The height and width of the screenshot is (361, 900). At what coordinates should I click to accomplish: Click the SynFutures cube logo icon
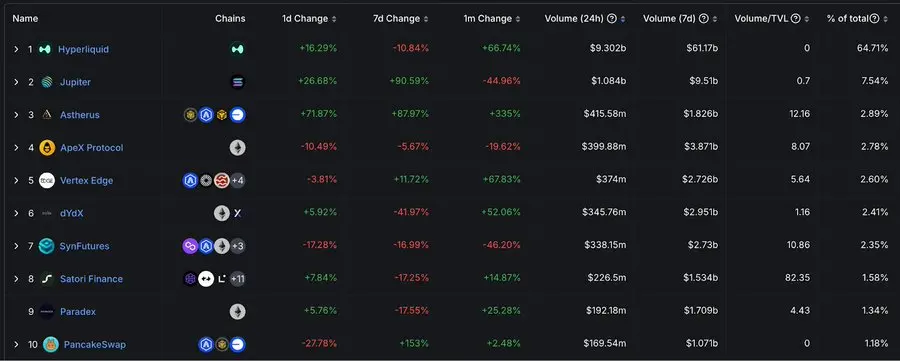46,246
